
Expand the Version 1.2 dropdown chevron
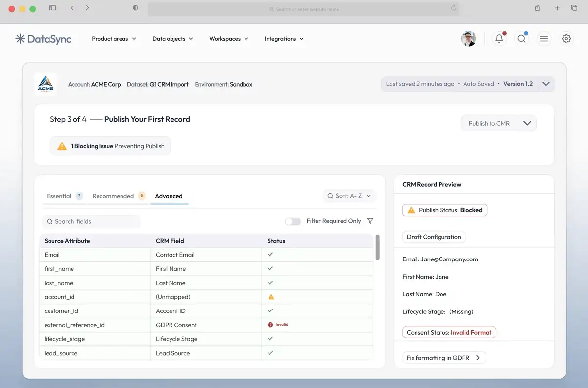pos(546,84)
